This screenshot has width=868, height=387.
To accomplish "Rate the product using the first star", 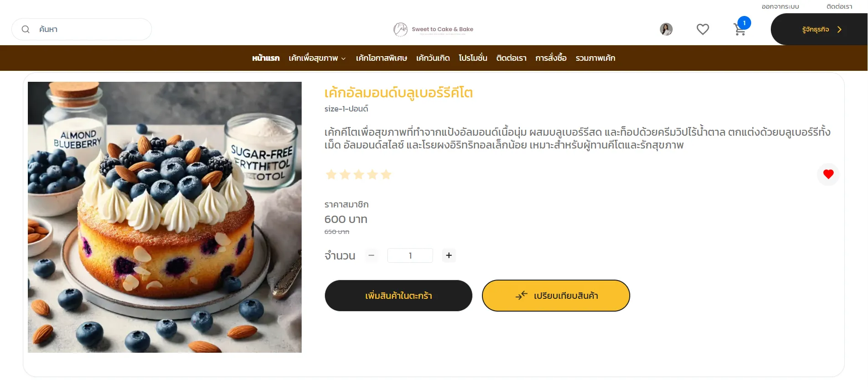I will 331,175.
